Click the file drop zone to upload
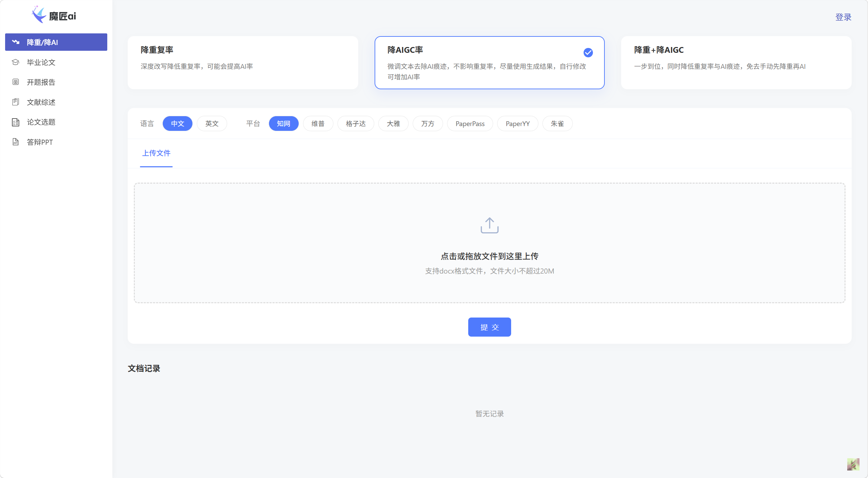The height and width of the screenshot is (478, 868). pyautogui.click(x=489, y=243)
